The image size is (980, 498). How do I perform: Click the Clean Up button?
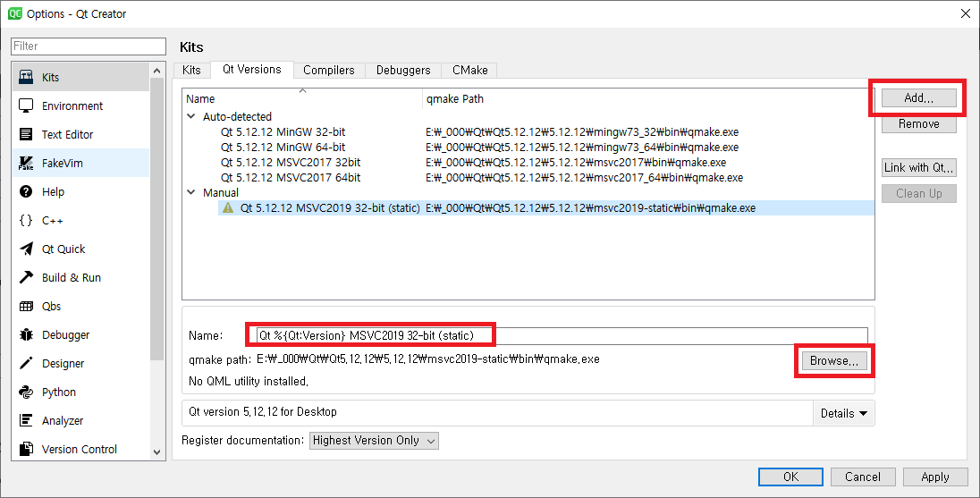pos(919,194)
